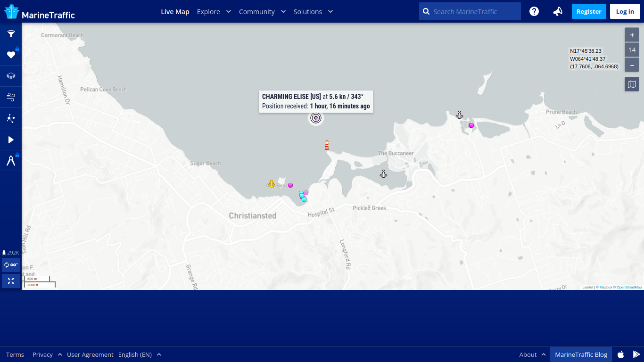Select the magenta vessel right of Prune Beach anchor

coord(471,125)
